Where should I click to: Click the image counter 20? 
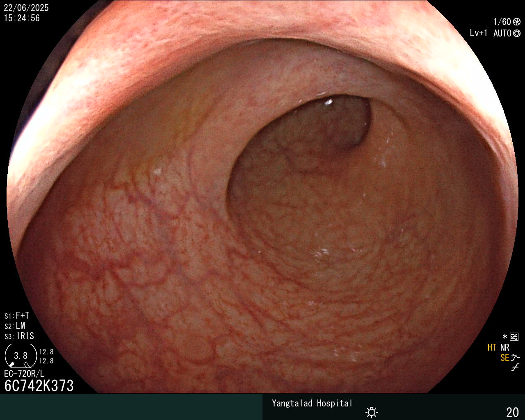coord(513,412)
